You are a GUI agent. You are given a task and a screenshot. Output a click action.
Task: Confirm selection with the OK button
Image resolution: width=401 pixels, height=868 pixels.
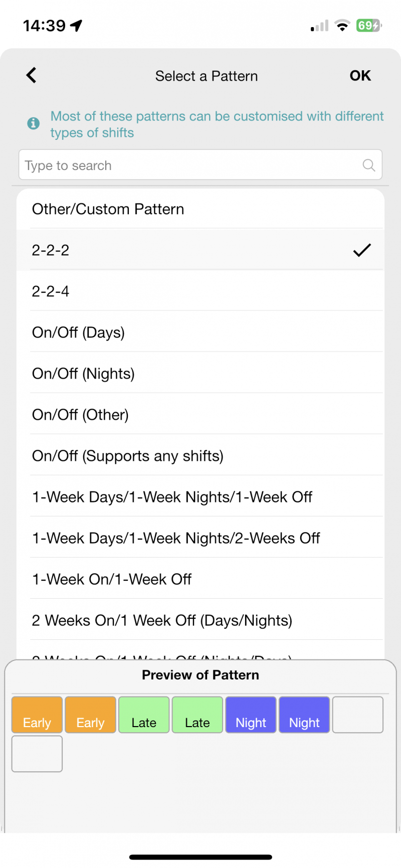coord(360,75)
